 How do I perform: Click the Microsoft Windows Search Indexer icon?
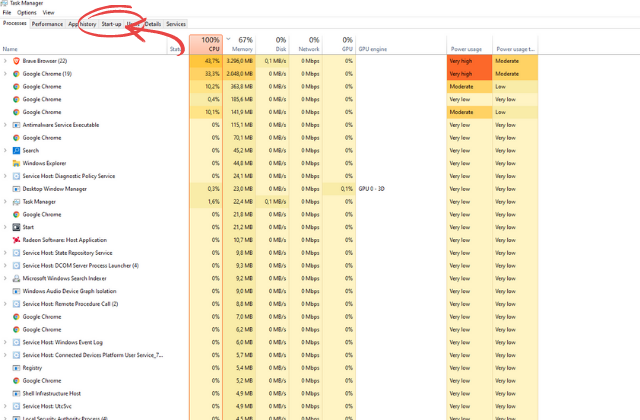pos(16,278)
